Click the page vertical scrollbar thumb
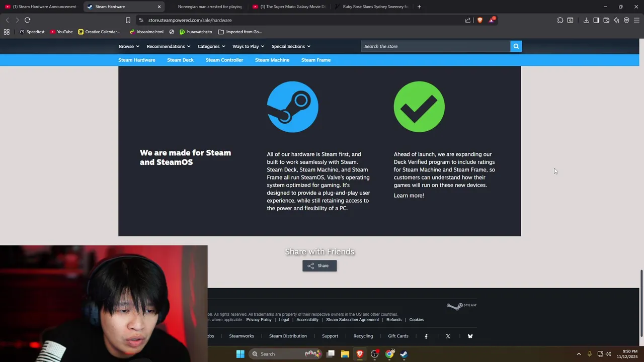This screenshot has width=644, height=362. point(641,304)
